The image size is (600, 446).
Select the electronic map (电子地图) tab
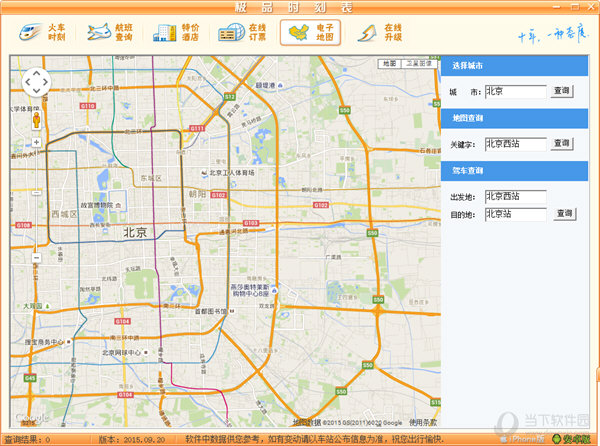(310, 33)
